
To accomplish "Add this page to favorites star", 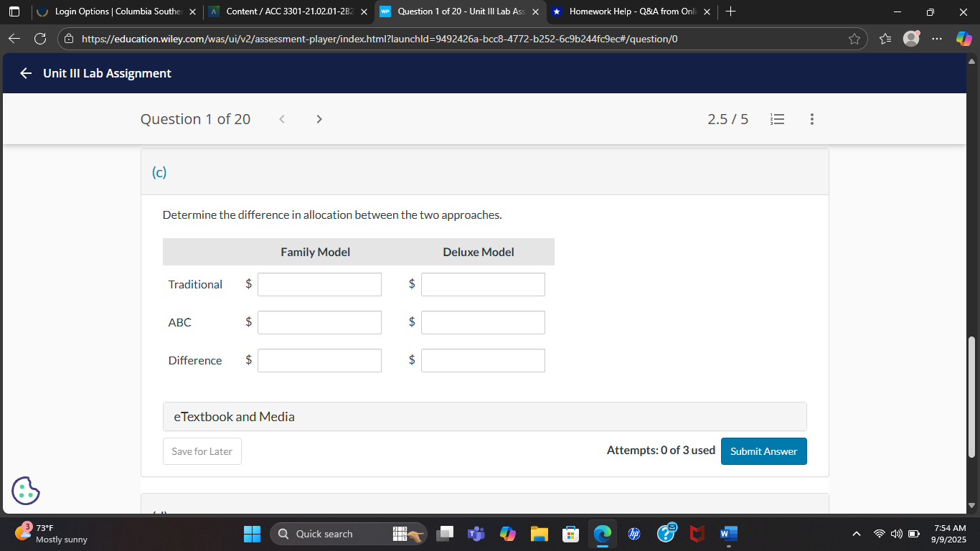I will pos(854,39).
